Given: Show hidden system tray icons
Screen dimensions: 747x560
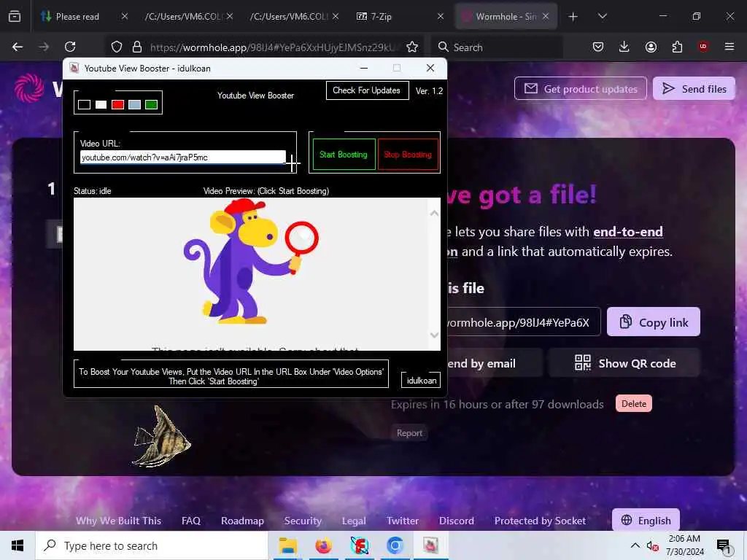Looking at the screenshot, I should click(635, 545).
